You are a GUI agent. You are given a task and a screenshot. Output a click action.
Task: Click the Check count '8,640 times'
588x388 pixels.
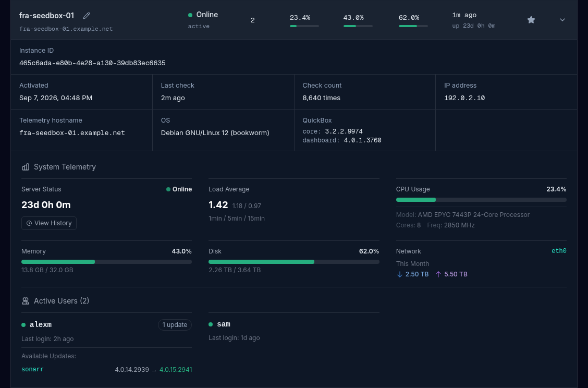[322, 98]
